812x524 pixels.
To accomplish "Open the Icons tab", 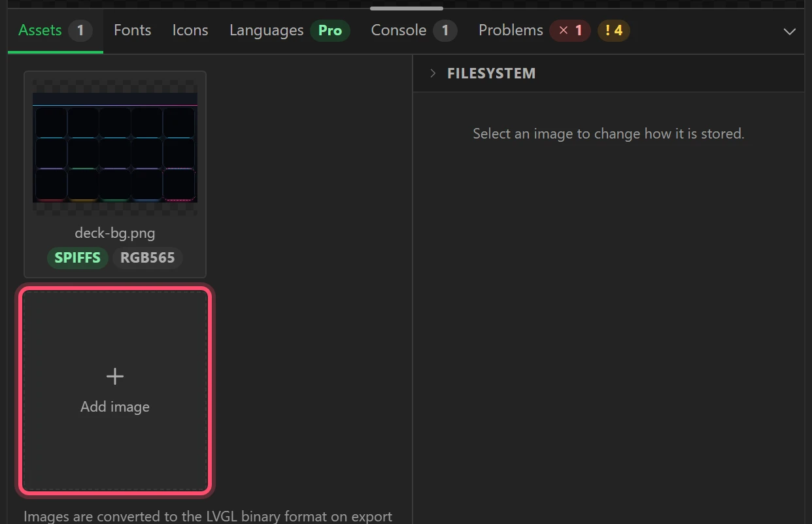I will [x=190, y=31].
